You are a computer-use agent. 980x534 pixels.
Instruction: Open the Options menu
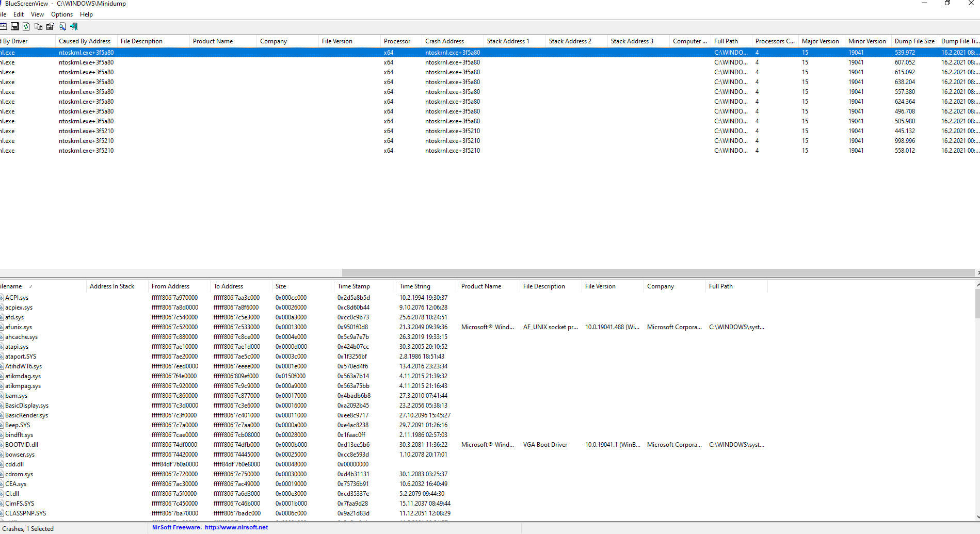(62, 14)
